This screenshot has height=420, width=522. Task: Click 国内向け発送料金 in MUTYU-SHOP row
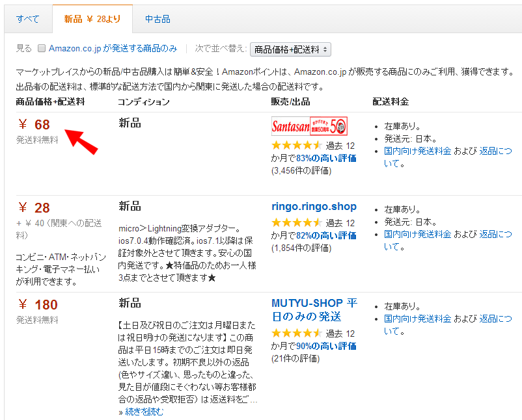coord(417,319)
